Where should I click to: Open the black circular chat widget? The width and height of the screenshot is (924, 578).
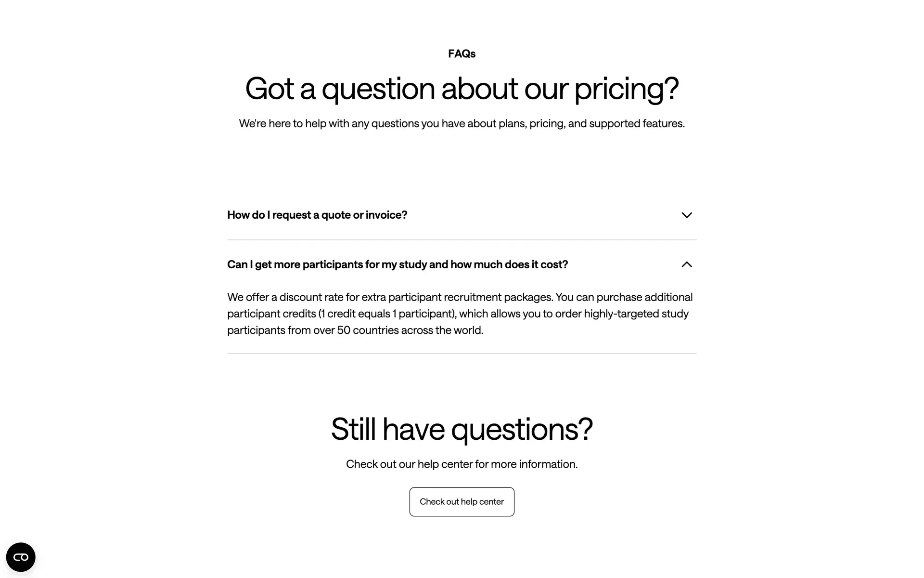pos(21,557)
